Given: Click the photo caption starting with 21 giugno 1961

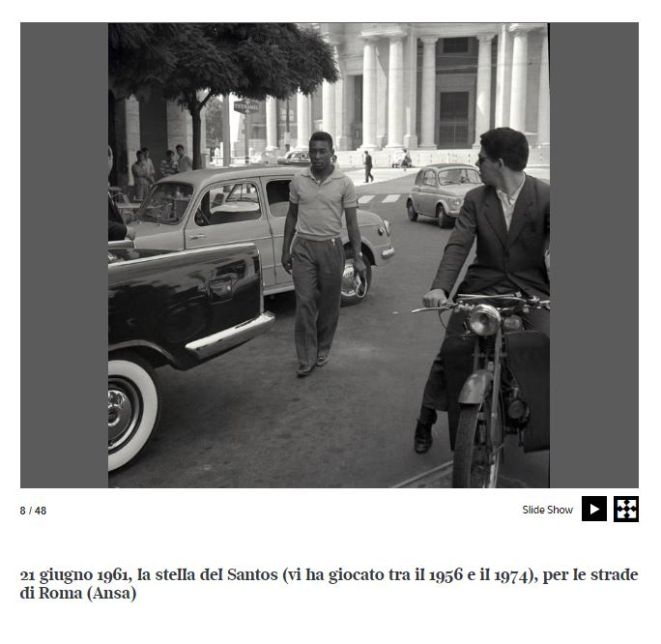Looking at the screenshot, I should point(329,584).
